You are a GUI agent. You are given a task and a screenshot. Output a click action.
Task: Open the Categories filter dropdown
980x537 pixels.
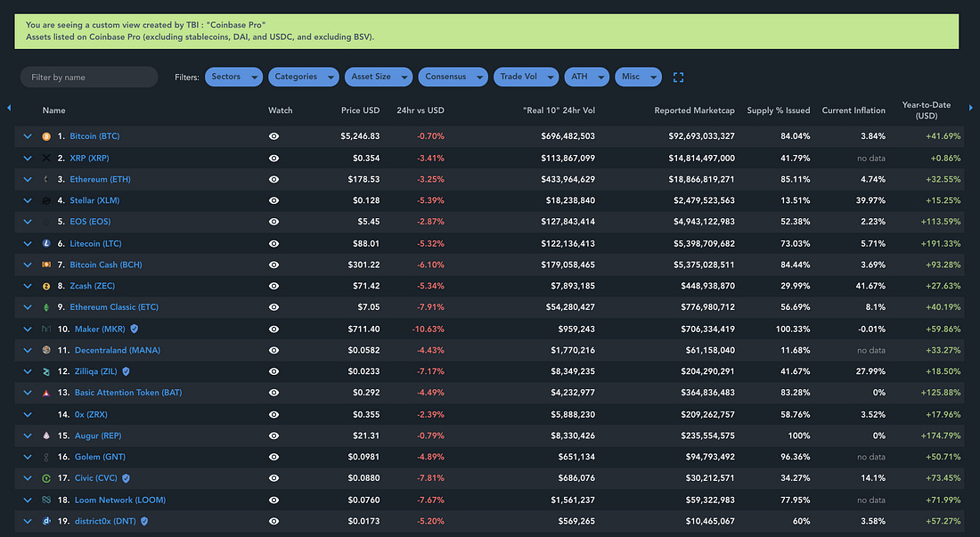(x=303, y=77)
